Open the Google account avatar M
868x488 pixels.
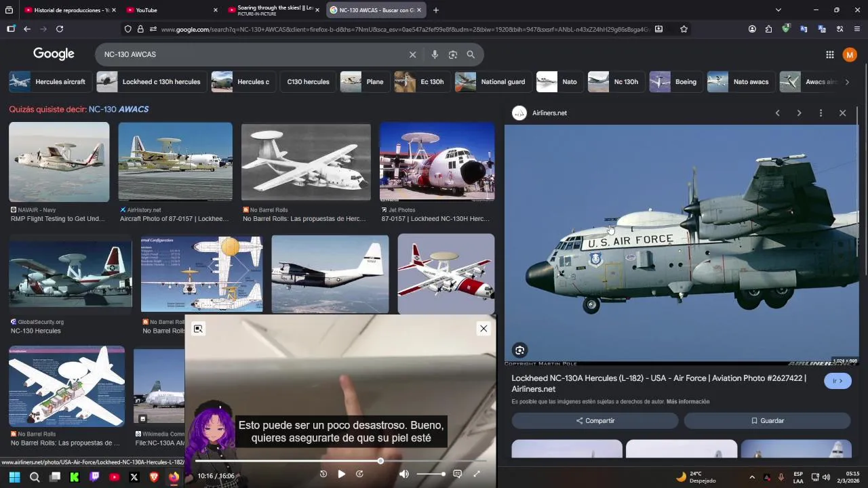(849, 55)
